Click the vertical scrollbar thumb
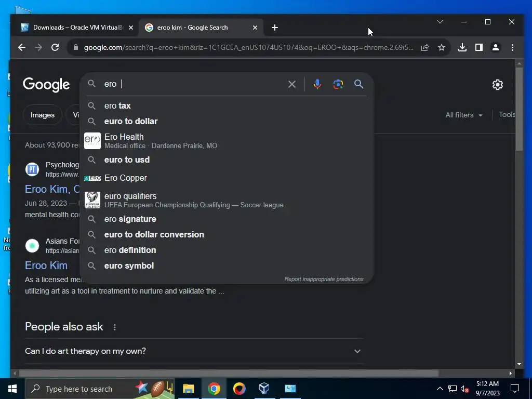532x399 pixels. coord(519,109)
